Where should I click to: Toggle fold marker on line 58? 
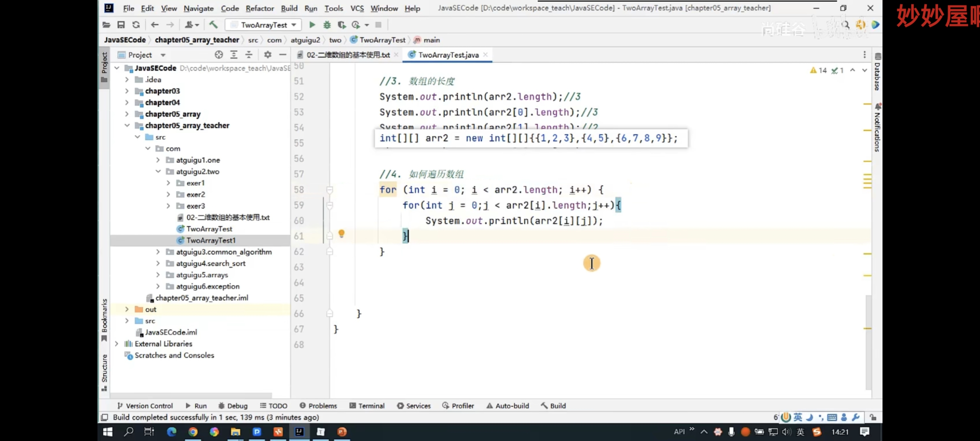coord(330,190)
